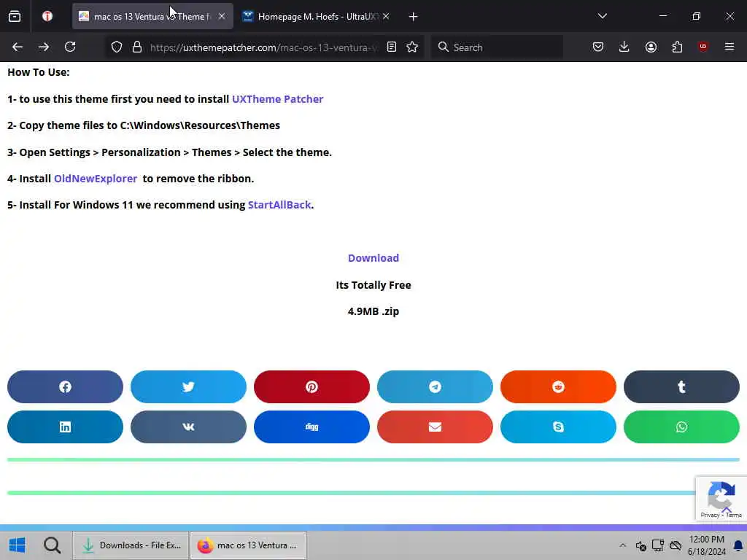Open Firefox View button

[15, 16]
